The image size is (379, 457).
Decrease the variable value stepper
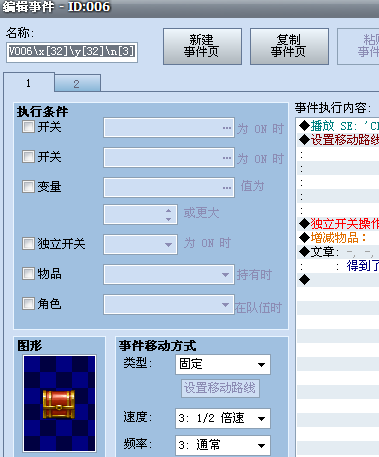pos(169,219)
